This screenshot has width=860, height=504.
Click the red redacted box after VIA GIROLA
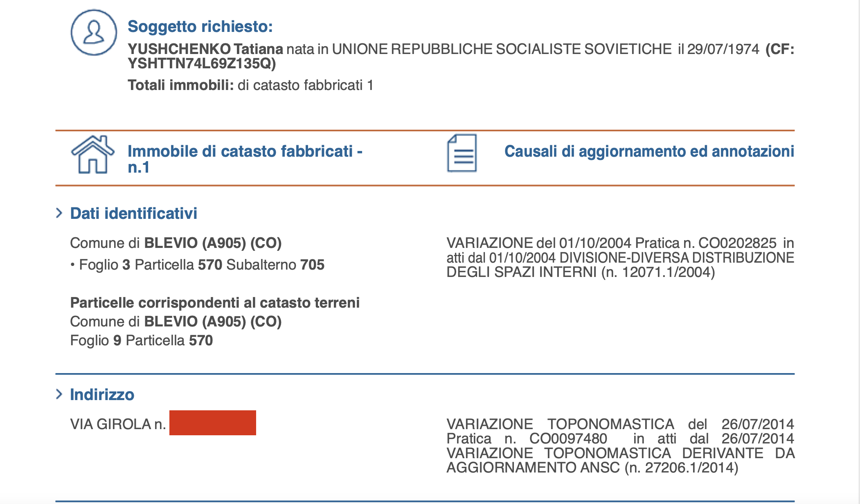coord(212,423)
